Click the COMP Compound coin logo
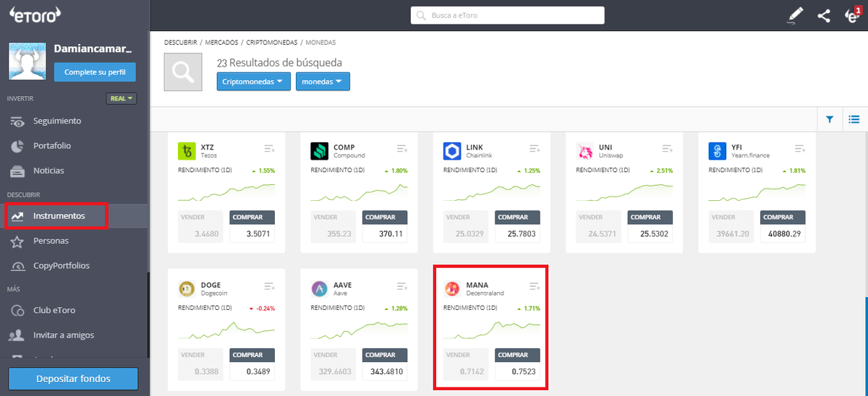Screen dimensions: 868x396 pyautogui.click(x=320, y=151)
